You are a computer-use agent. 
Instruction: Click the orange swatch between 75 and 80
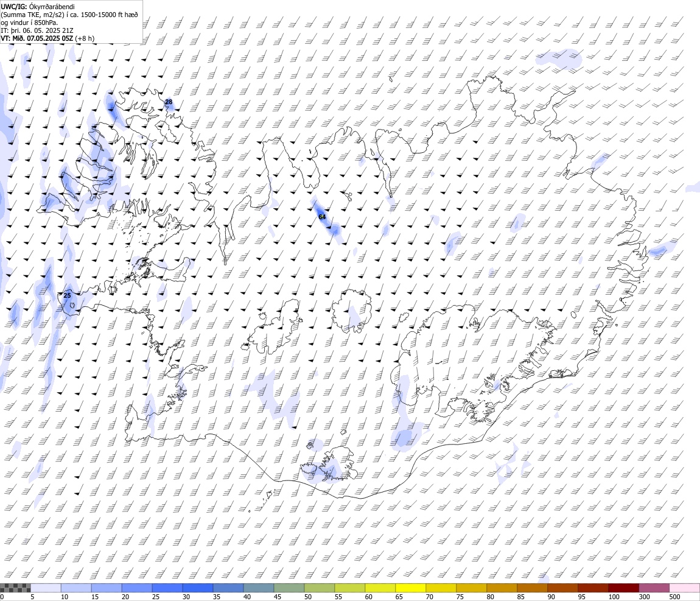tap(471, 588)
